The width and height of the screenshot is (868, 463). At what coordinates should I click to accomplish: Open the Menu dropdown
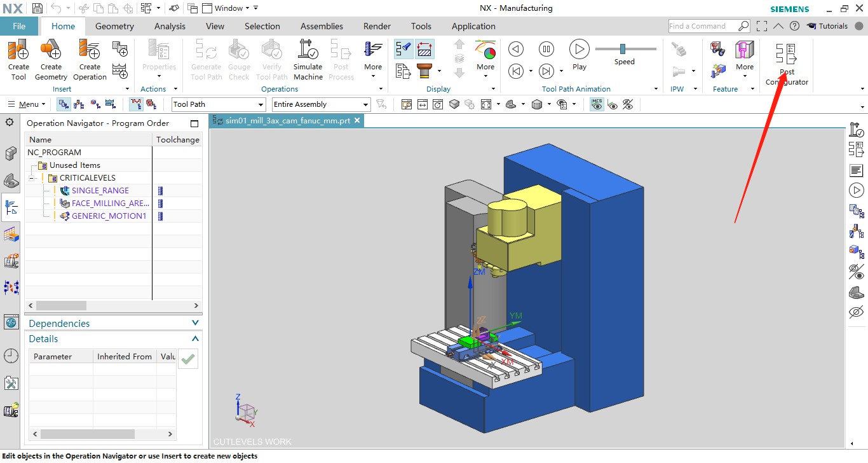[x=26, y=104]
